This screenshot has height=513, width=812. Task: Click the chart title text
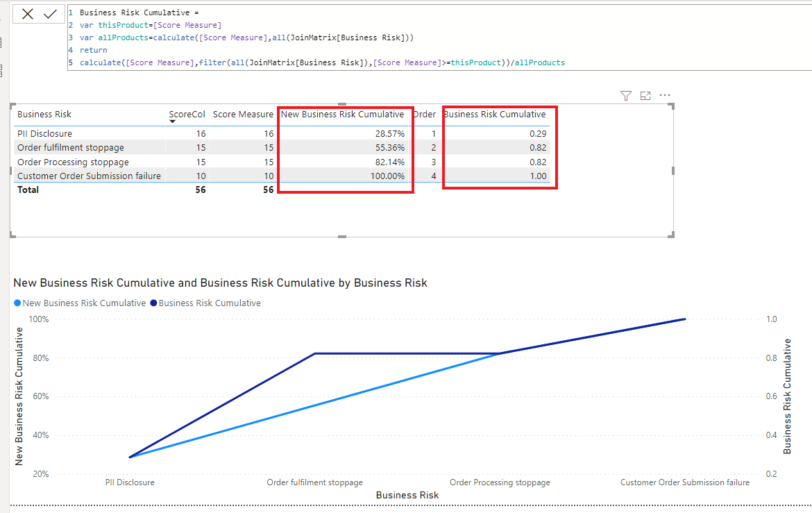[220, 283]
